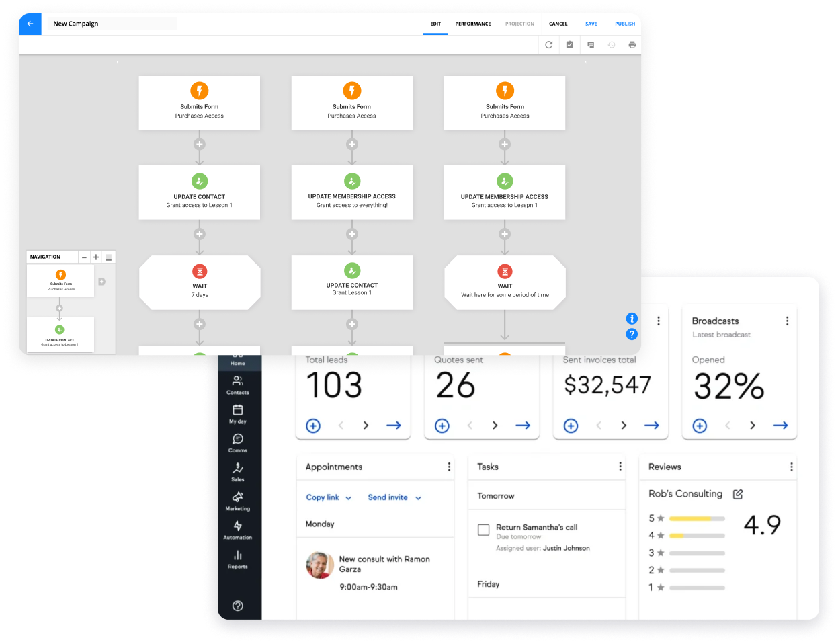Image resolution: width=838 pixels, height=644 pixels.
Task: Open the Send invite dropdown
Action: (x=394, y=497)
